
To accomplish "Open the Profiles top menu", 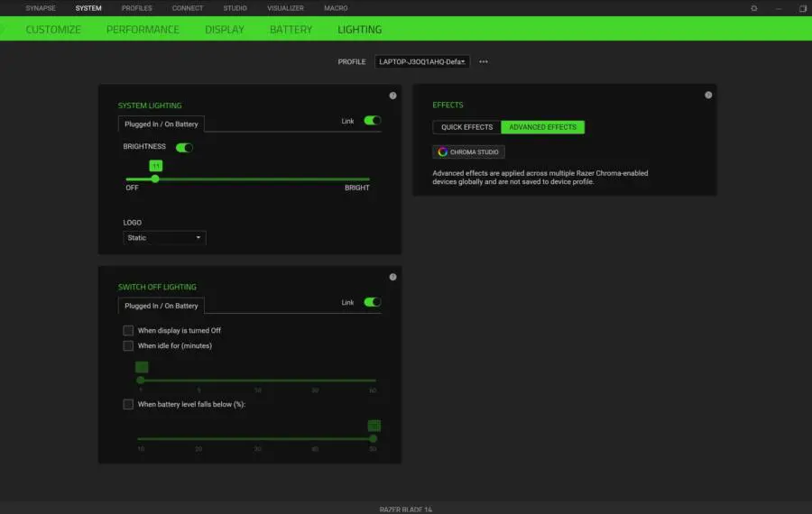I will coord(137,8).
